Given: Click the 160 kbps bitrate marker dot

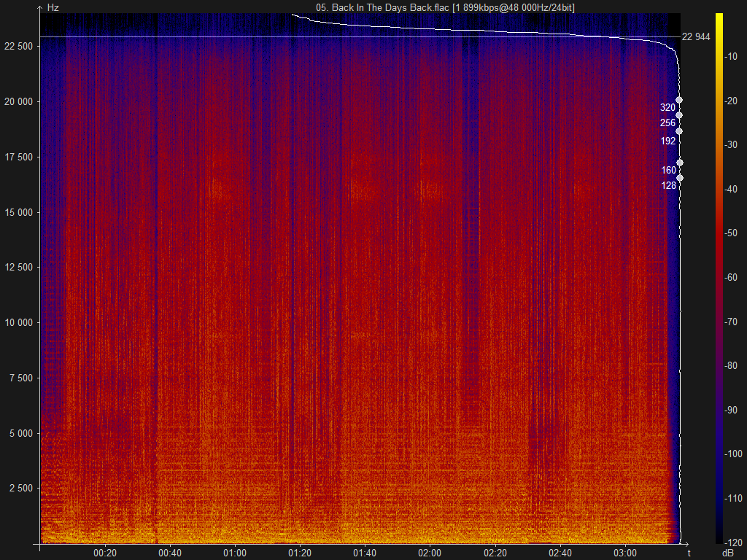Looking at the screenshot, I should pyautogui.click(x=680, y=163).
